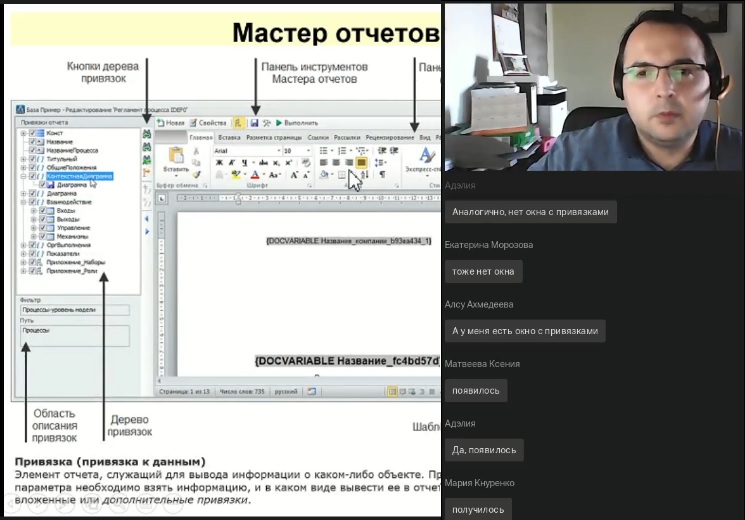Image resolution: width=745 pixels, height=520 pixels.
Task: Click the Bulleted list icon
Action: coord(324,151)
